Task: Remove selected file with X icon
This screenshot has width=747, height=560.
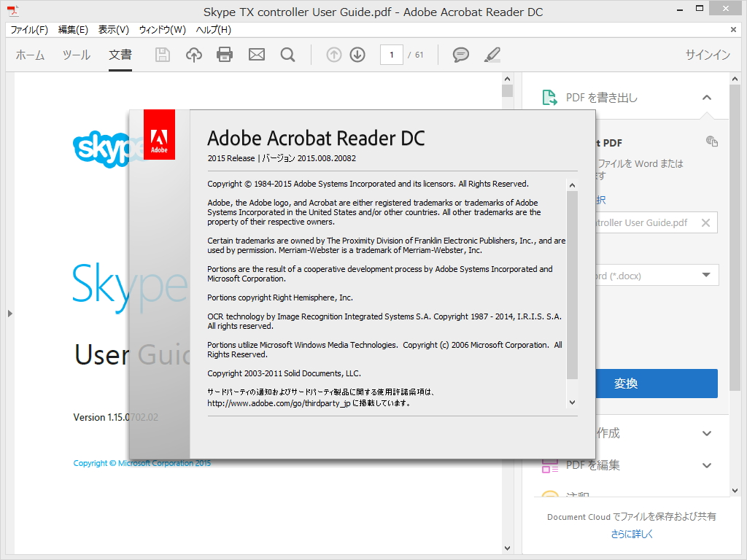Action: [705, 222]
